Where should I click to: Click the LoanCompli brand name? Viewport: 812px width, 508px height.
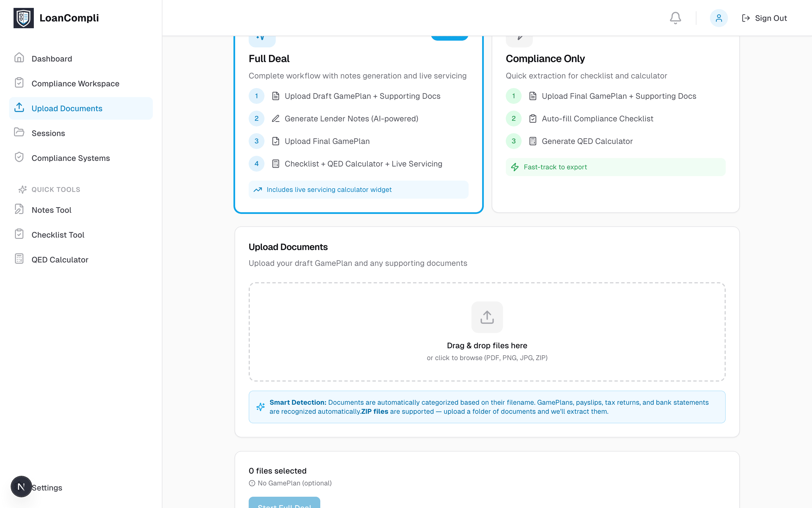[69, 18]
